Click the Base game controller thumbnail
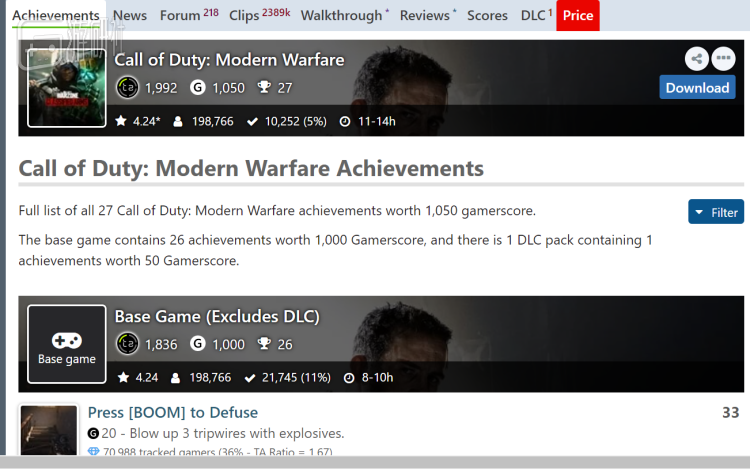 pyautogui.click(x=66, y=344)
